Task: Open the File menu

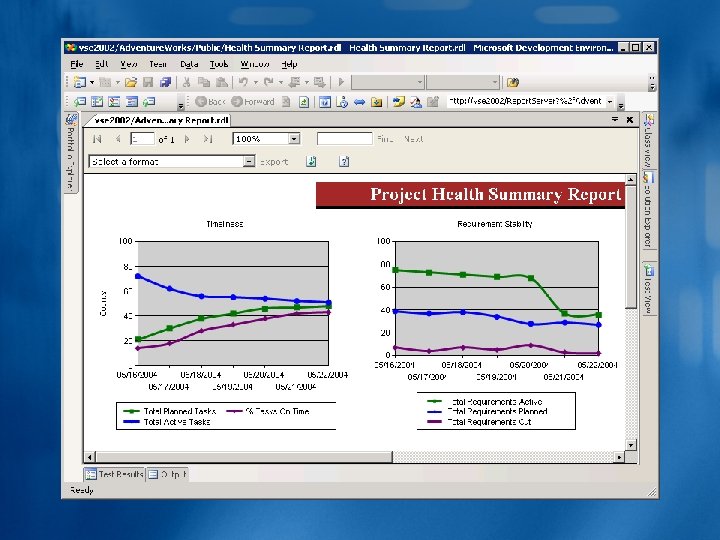Action: coord(76,64)
